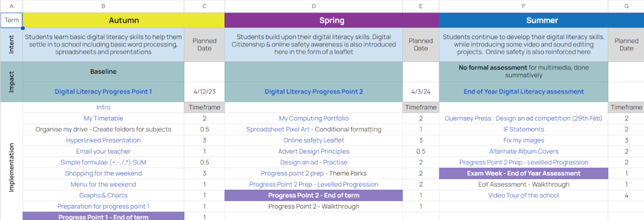Image resolution: width=644 pixels, height=220 pixels.
Task: Open the My Timetable link
Action: (103, 118)
